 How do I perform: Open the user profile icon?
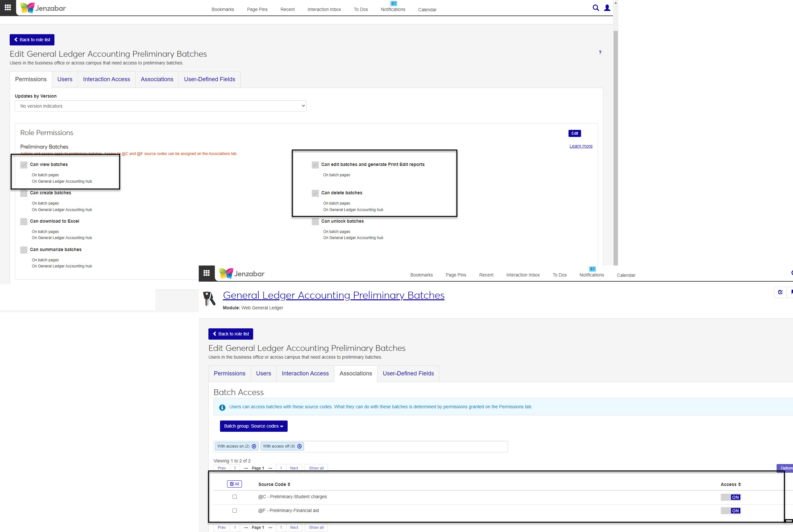[607, 8]
